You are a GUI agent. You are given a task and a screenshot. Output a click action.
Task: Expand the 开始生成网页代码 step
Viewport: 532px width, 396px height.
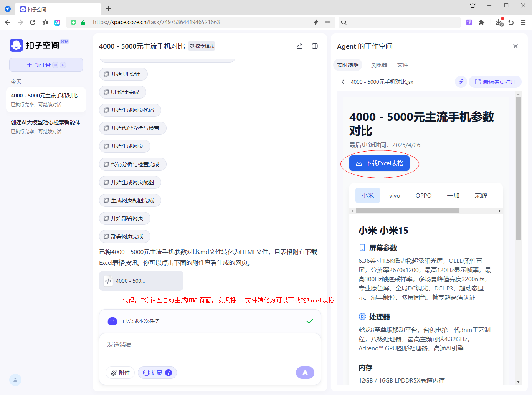point(130,110)
